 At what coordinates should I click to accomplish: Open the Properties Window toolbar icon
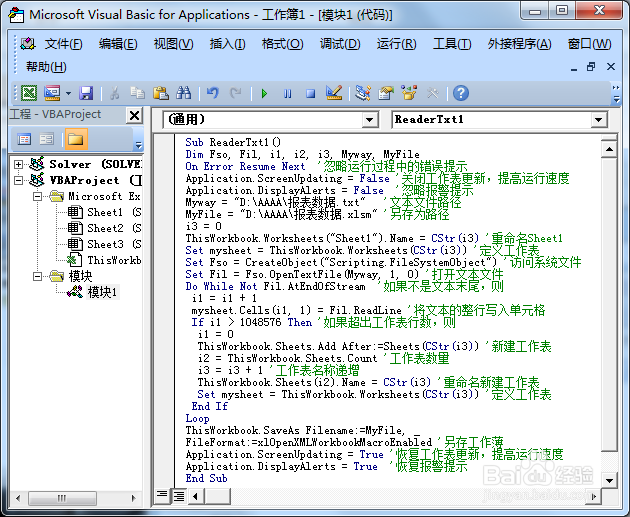click(x=386, y=93)
